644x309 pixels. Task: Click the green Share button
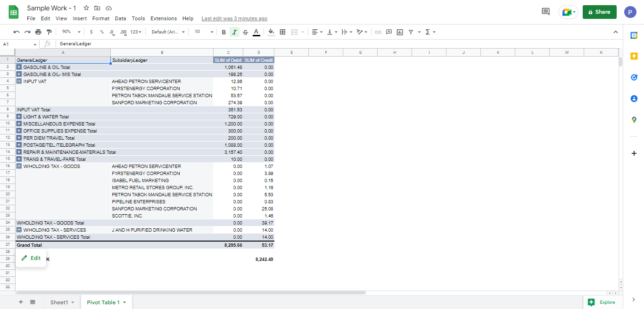(x=599, y=12)
